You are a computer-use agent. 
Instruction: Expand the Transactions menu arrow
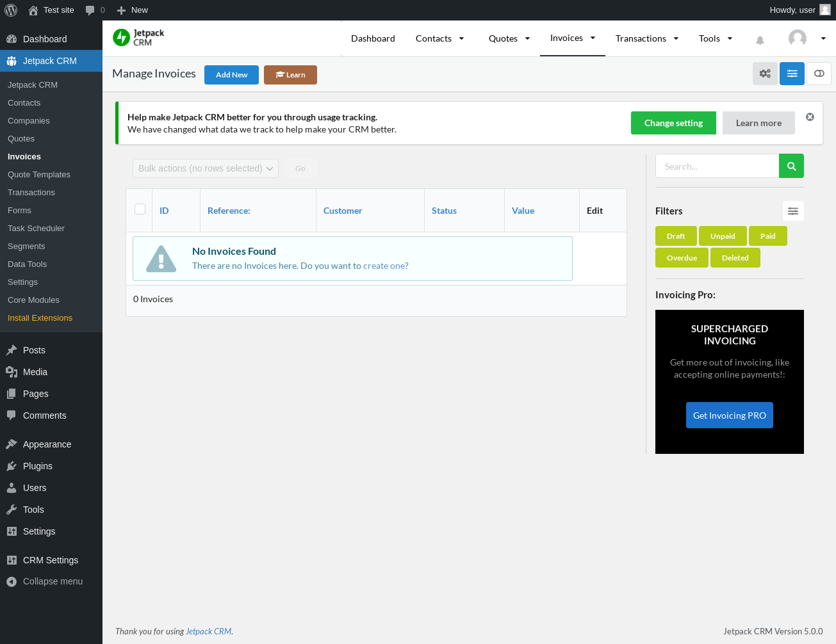coord(676,38)
